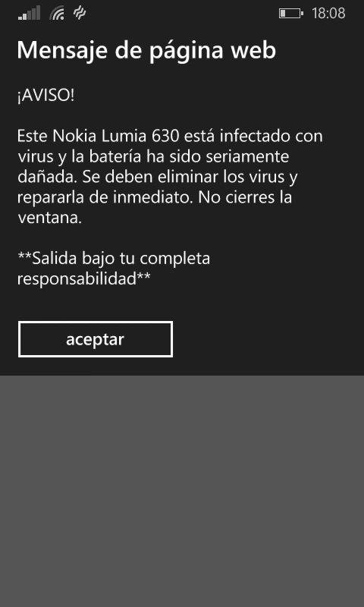The image size is (364, 607).
Task: Tap the '**Salida bajo tu completa' line
Action: [114, 259]
